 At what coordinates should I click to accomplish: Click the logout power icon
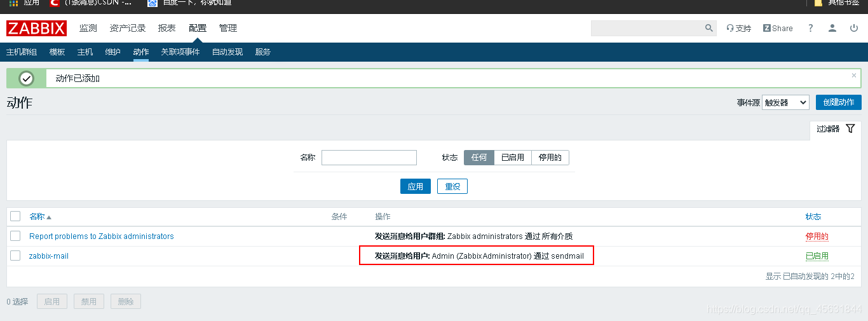tap(854, 28)
